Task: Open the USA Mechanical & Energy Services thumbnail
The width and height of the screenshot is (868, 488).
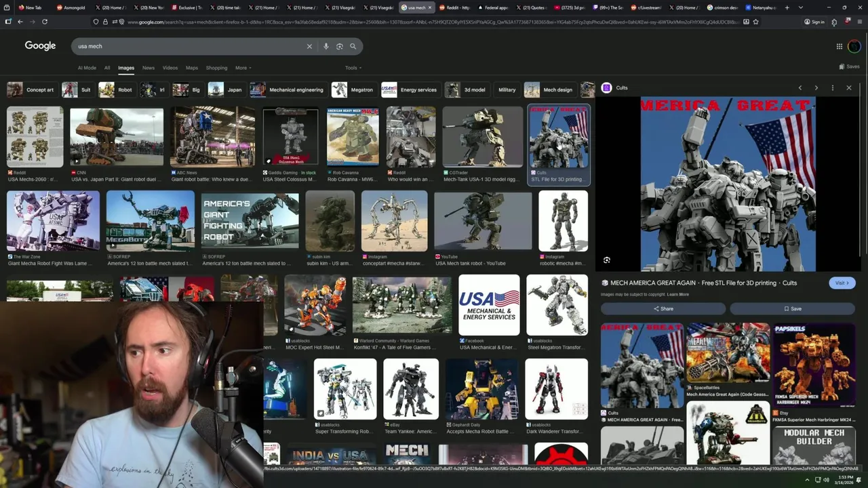Action: point(489,304)
